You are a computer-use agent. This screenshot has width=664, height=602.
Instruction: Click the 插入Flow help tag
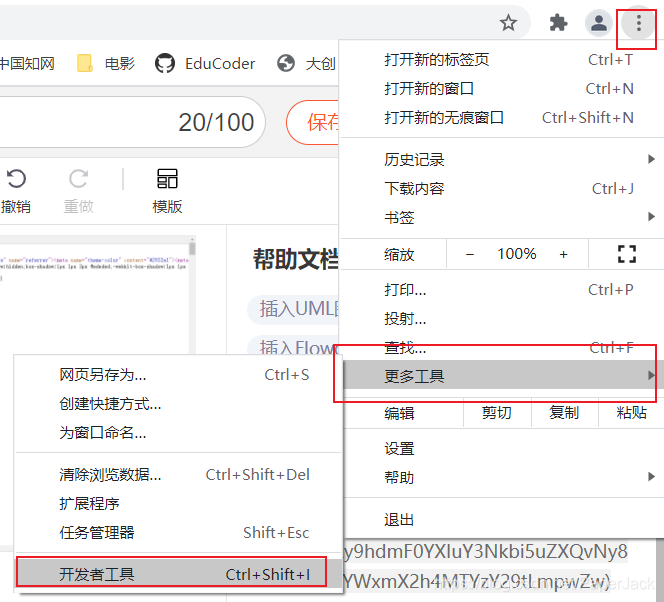pyautogui.click(x=294, y=346)
